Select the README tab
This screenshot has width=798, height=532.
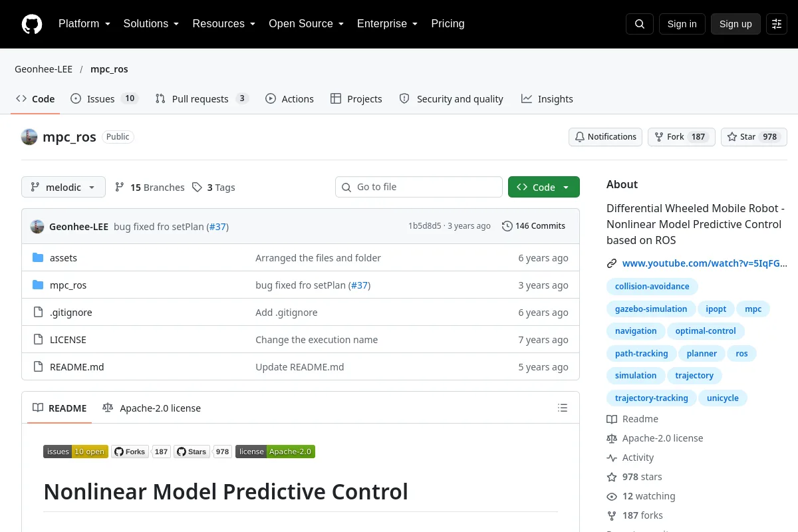[x=60, y=408]
